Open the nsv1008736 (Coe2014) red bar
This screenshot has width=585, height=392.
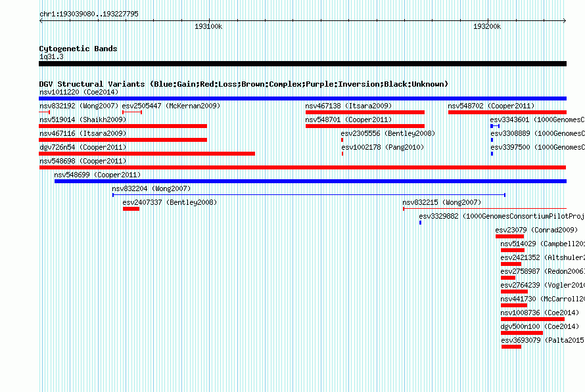532,319
